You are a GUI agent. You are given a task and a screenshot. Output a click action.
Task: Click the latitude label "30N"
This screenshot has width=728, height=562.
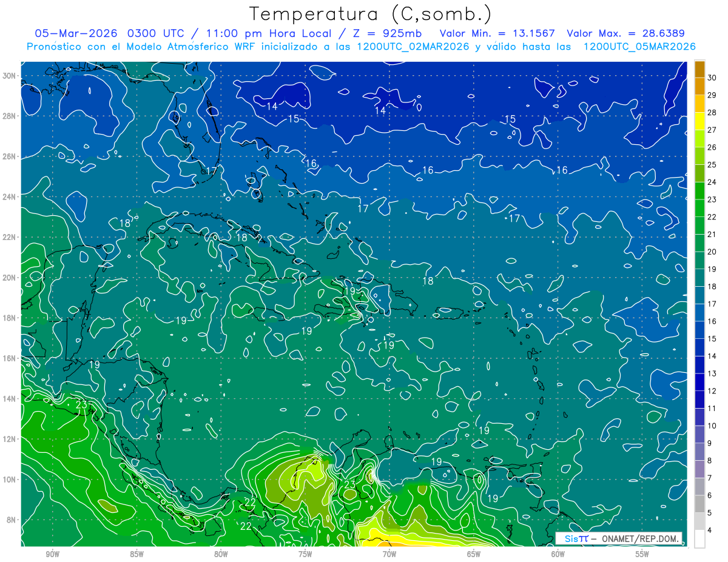point(10,75)
